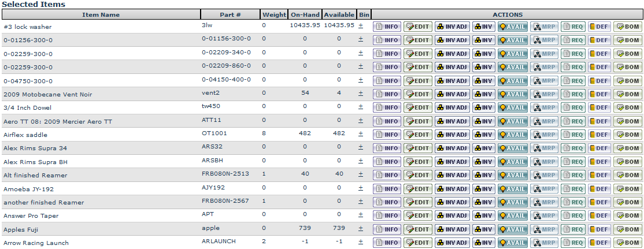Viewport: 644px width, 249px height.
Task: Click EDIT button for Airflex saddle
Action: click(x=418, y=135)
